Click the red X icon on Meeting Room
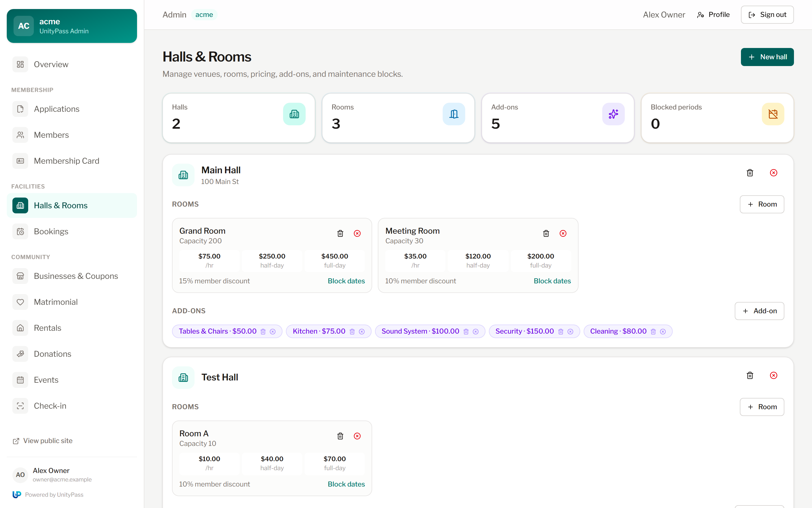 (563, 233)
